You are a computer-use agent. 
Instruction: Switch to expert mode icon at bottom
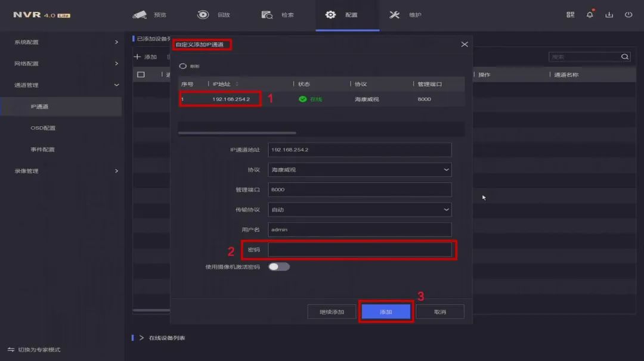click(x=11, y=350)
